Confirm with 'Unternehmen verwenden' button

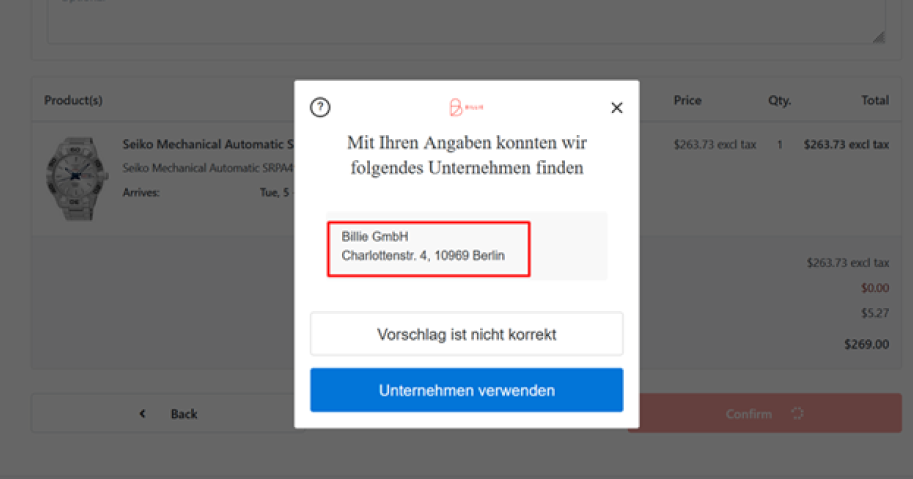tap(466, 390)
